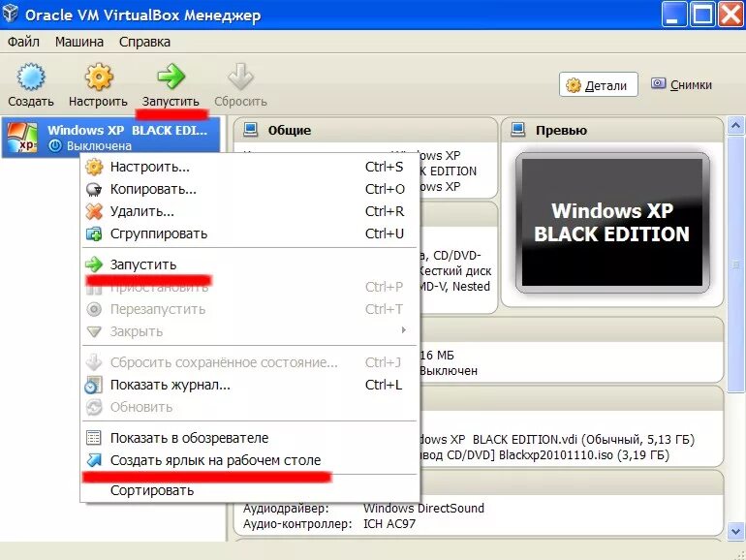Viewport: 746px width, 560px height.
Task: Choose Сгруппировать in the context menu
Action: point(250,233)
